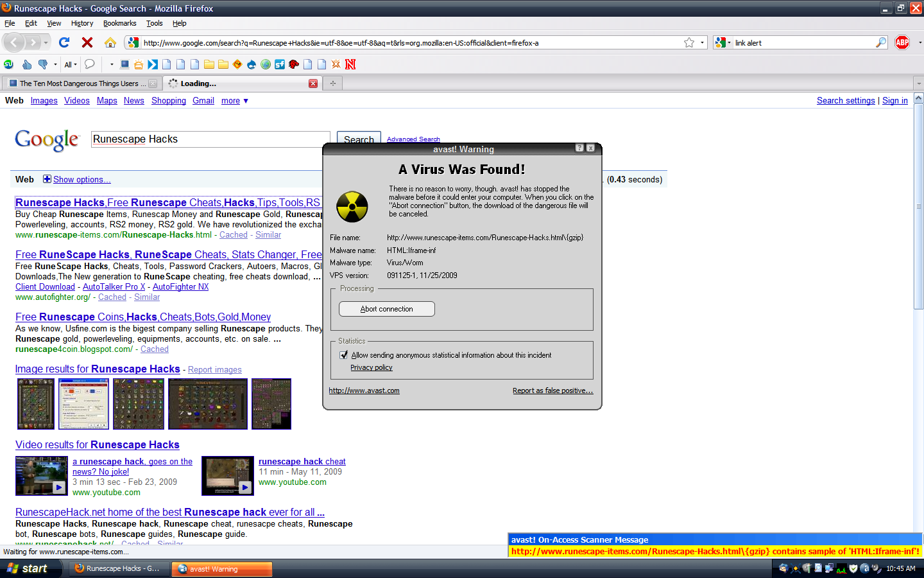The image size is (924, 578).
Task: Play 'a runescape hack, goes on the news' video thumbnail
Action: 42,476
